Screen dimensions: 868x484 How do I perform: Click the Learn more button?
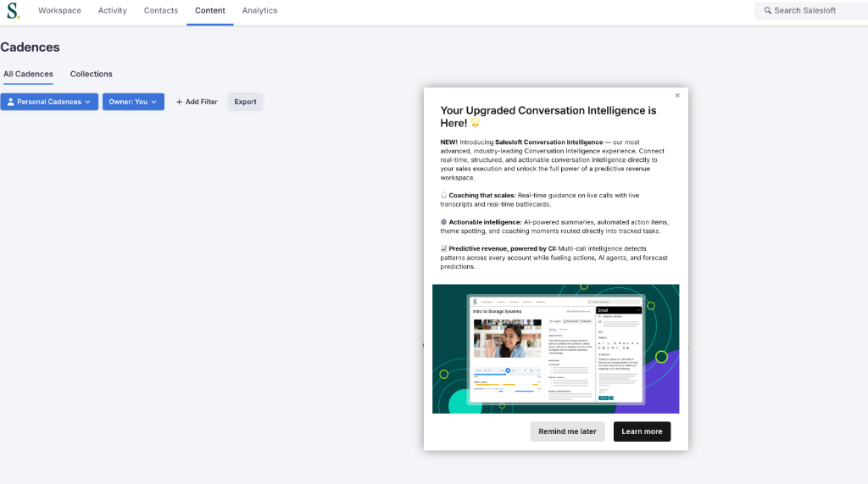pyautogui.click(x=643, y=431)
